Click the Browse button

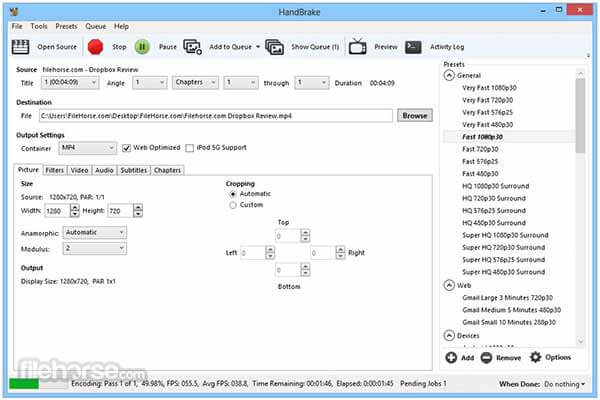pos(415,116)
